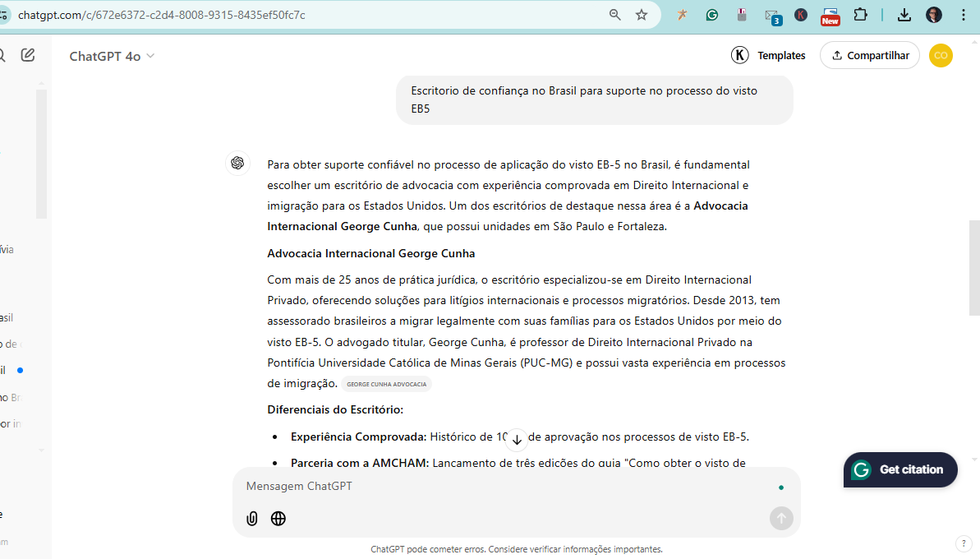Screen dimensions: 980x559
Task: Click the send message arrow button
Action: click(x=781, y=519)
